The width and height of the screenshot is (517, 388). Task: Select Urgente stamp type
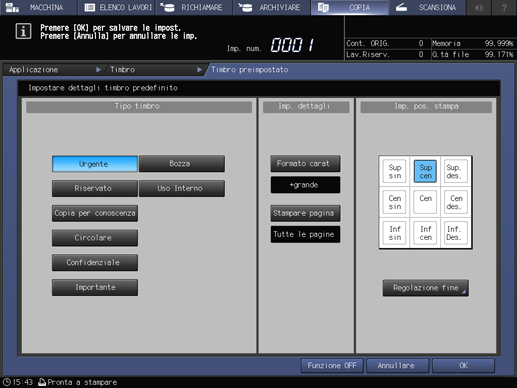point(95,164)
